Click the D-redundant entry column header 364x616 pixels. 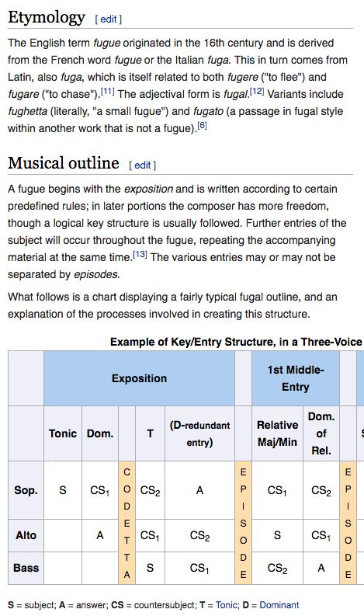click(199, 433)
